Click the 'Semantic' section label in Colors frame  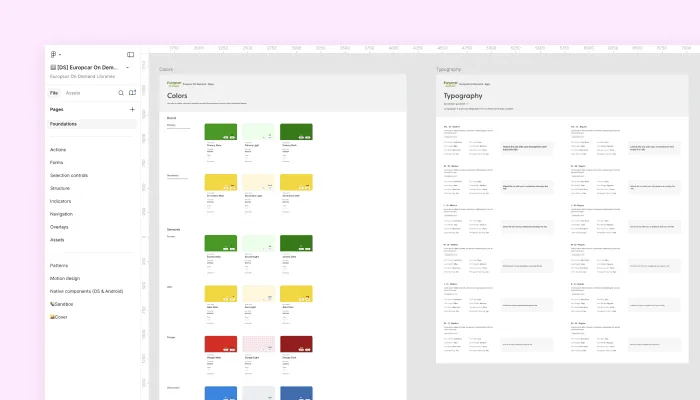[x=174, y=229]
